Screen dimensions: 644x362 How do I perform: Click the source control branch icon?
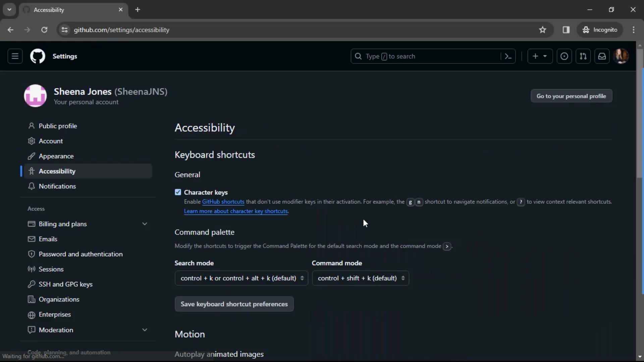click(x=583, y=56)
